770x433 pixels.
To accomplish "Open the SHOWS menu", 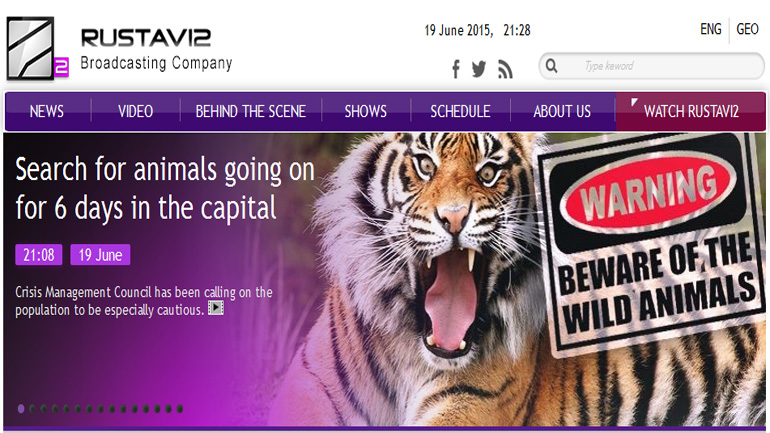I will pyautogui.click(x=366, y=111).
